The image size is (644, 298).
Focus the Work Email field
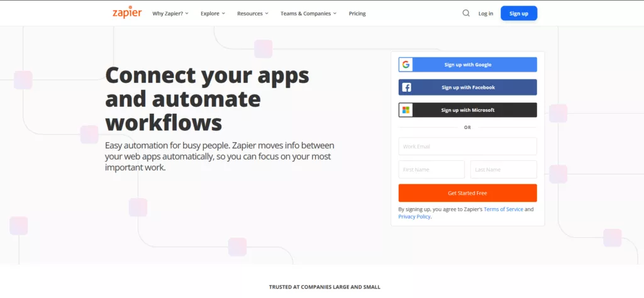pos(467,146)
